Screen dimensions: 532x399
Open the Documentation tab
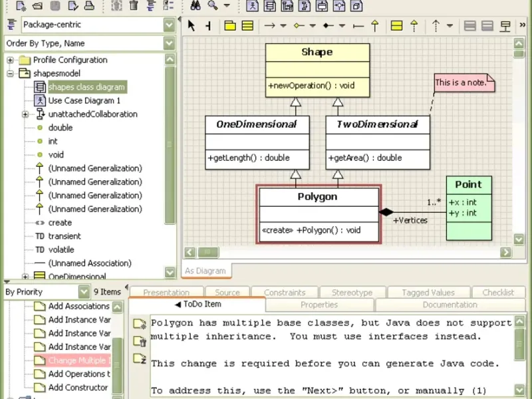[450, 305]
